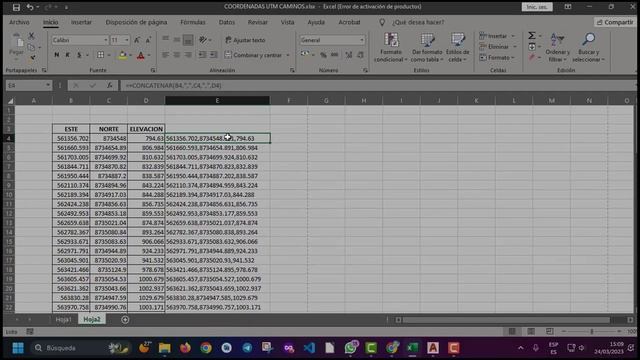This screenshot has width=640, height=360.
Task: Open the font color dropdown arrow
Action: coord(149,55)
